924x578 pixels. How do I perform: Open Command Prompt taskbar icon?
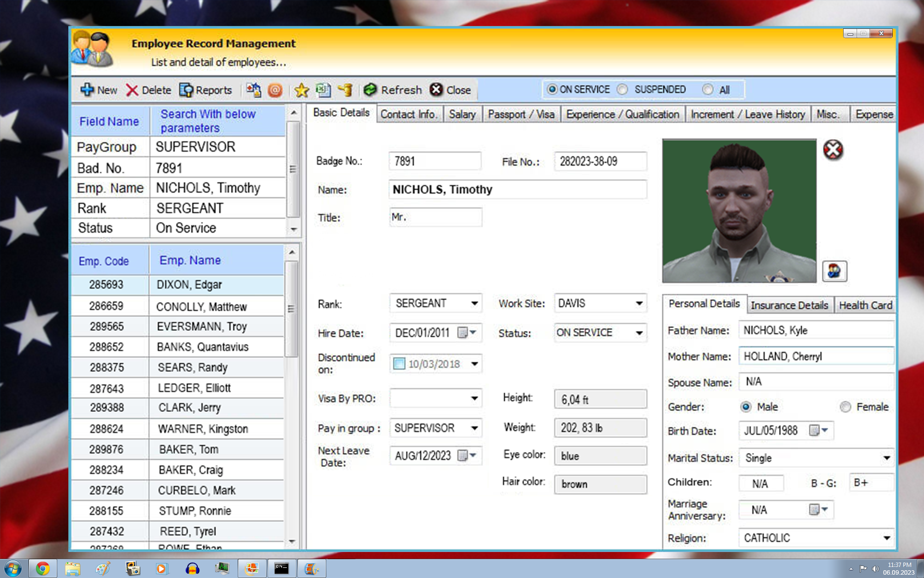[282, 569]
